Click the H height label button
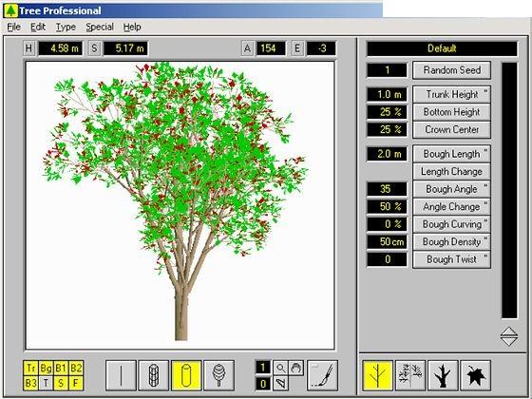 point(28,48)
